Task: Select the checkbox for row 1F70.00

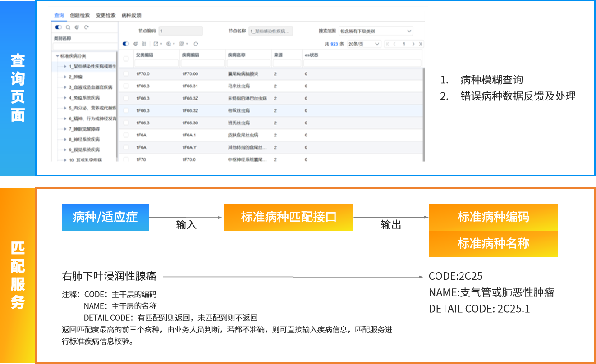Action: click(126, 73)
